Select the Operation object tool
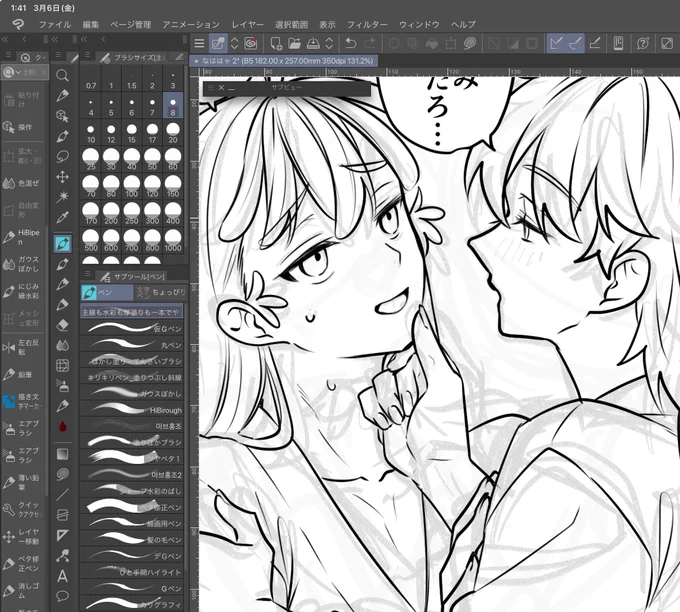The width and height of the screenshot is (680, 612). [62, 116]
